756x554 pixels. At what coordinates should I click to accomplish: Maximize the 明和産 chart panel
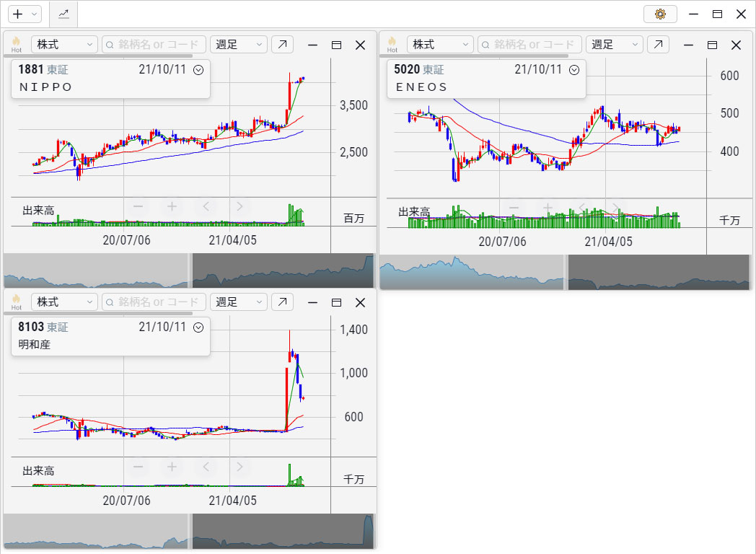(337, 302)
